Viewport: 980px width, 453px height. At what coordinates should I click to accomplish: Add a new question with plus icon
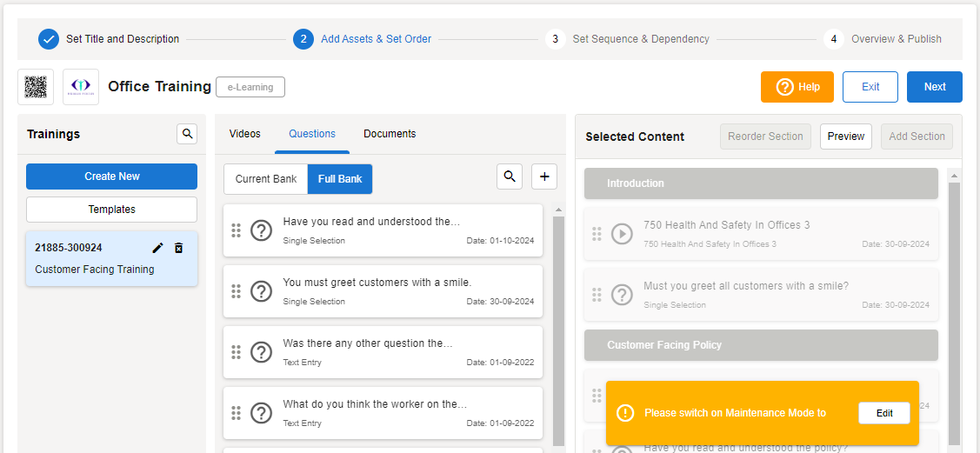(544, 177)
